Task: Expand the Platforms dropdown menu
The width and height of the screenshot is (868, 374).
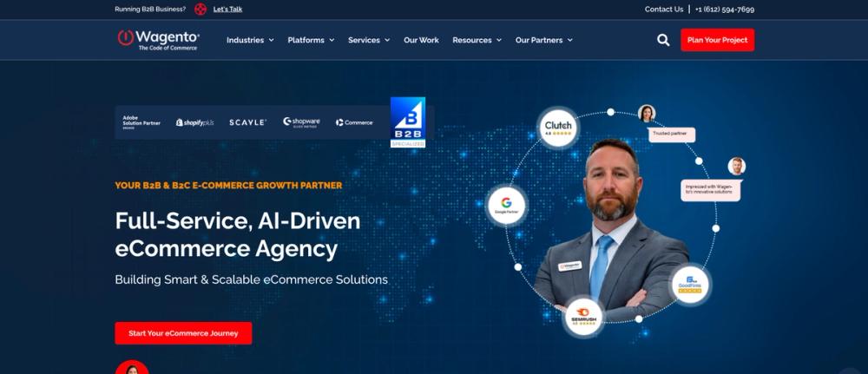Action: point(311,40)
